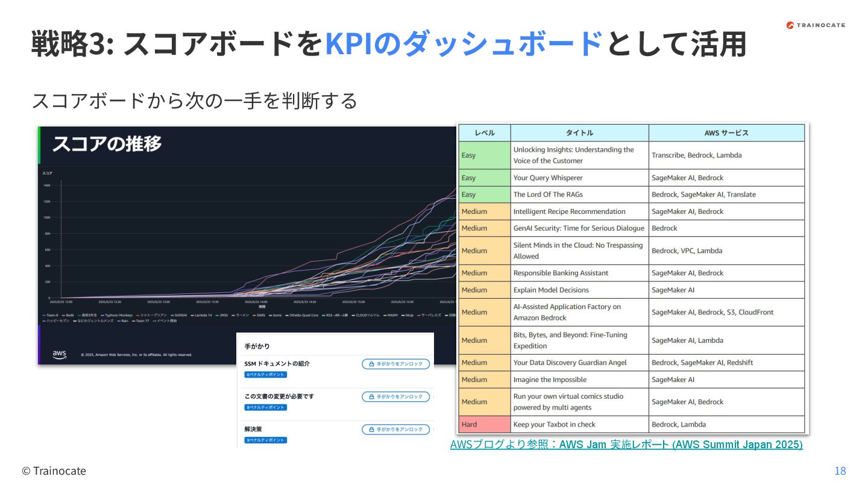Click the Team 77 legend entry
This screenshot has width=868, height=488.
(140, 321)
